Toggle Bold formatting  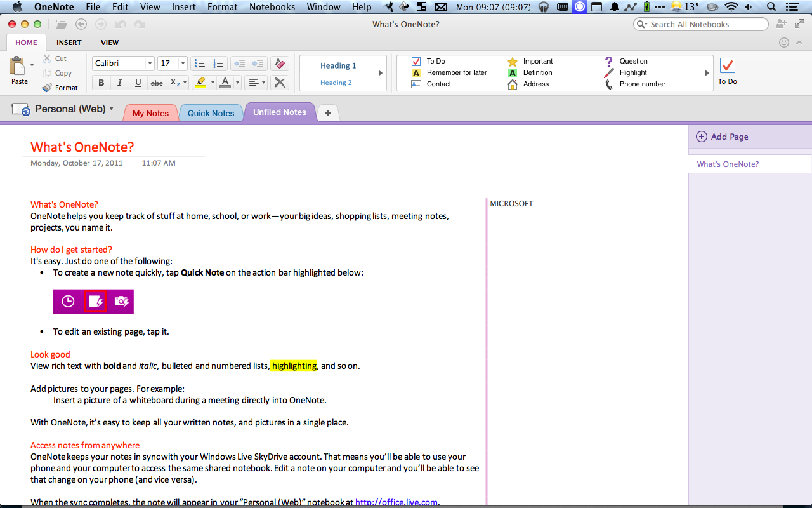click(x=101, y=83)
